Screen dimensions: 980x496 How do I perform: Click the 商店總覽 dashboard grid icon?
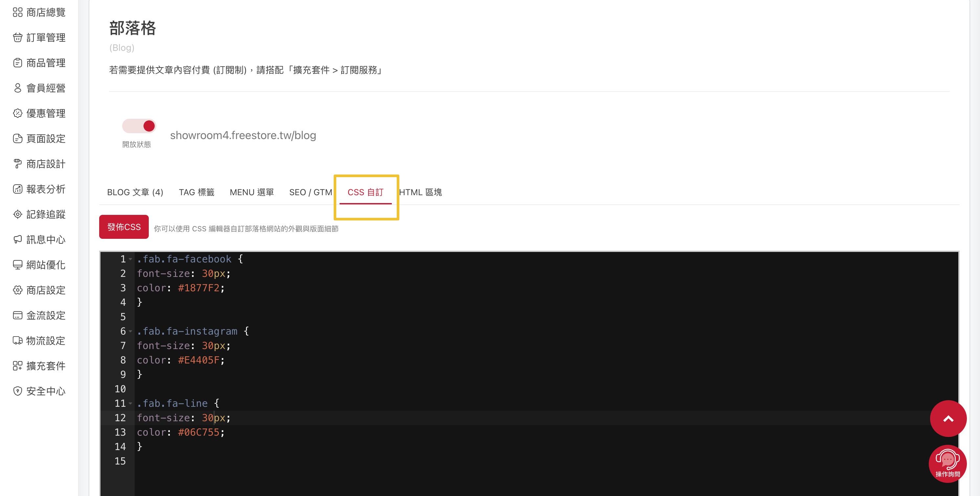coord(17,12)
